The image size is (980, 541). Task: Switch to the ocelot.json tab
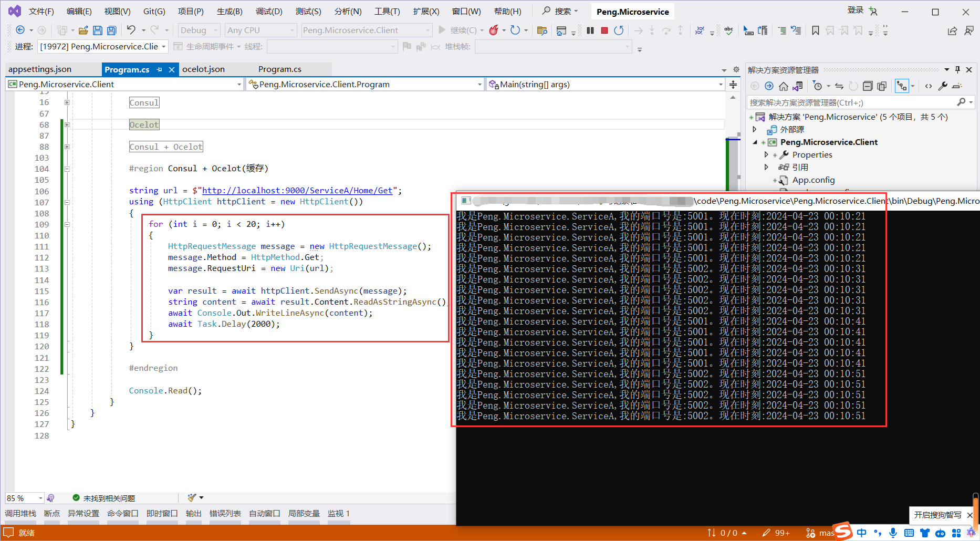tap(204, 69)
